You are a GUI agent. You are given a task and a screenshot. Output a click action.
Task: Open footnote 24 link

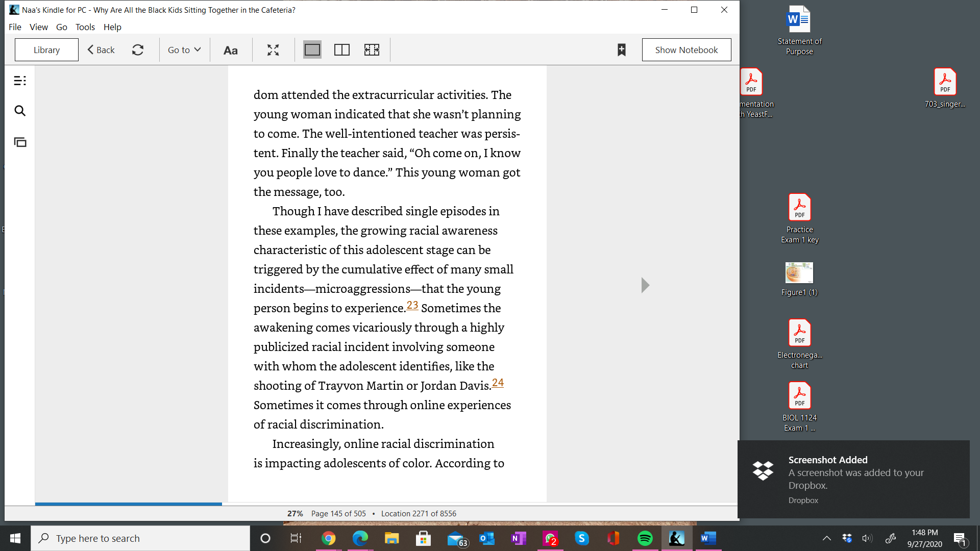pos(498,383)
